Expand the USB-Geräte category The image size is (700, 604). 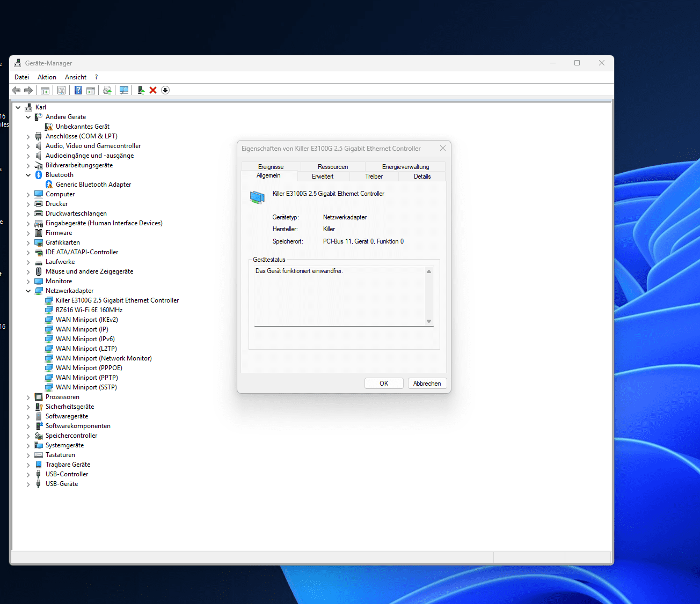point(28,484)
